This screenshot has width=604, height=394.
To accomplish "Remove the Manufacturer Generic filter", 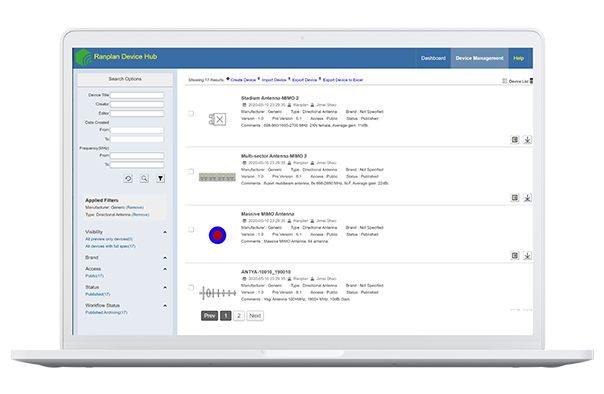I will 135,207.
